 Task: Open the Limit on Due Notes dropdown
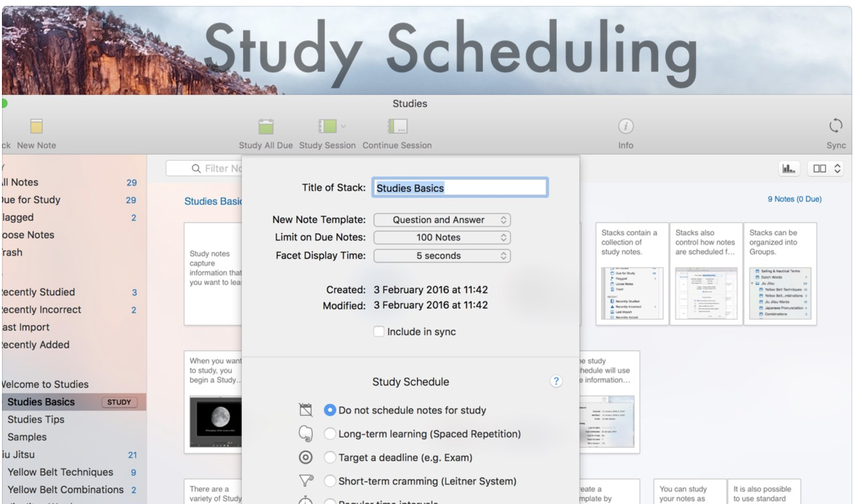point(442,237)
